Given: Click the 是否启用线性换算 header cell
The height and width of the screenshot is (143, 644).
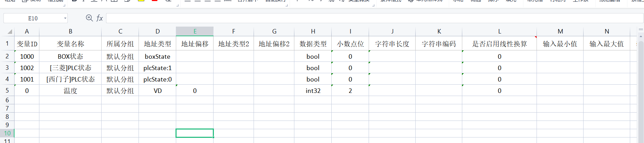Looking at the screenshot, I should point(499,44).
